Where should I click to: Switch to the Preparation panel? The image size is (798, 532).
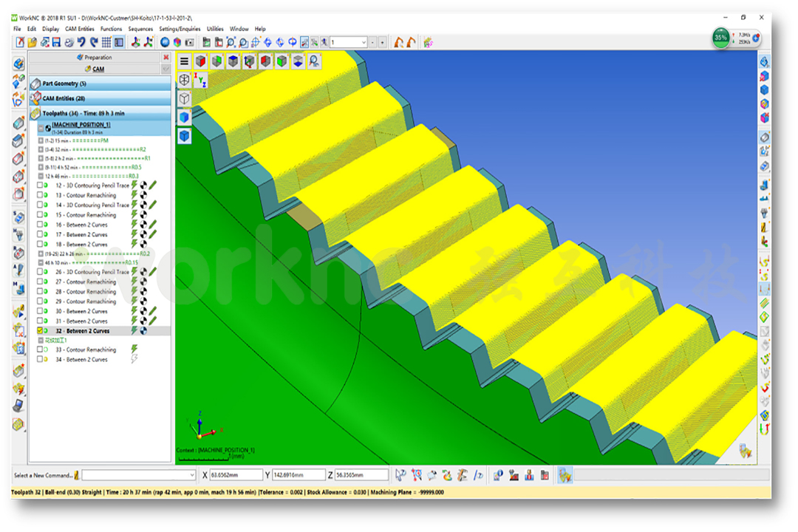[x=95, y=57]
